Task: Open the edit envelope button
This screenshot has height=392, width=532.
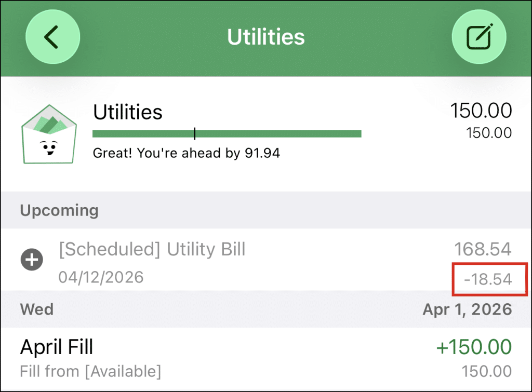Action: [x=478, y=37]
